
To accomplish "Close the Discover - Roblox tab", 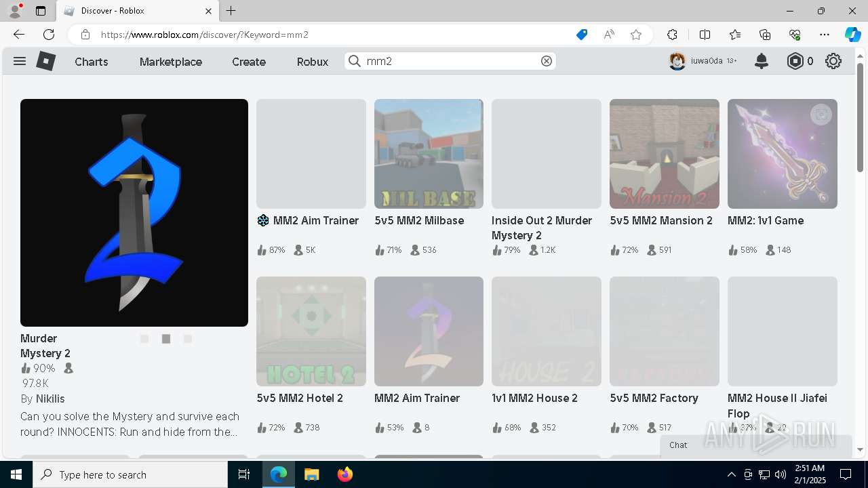I will (209, 11).
